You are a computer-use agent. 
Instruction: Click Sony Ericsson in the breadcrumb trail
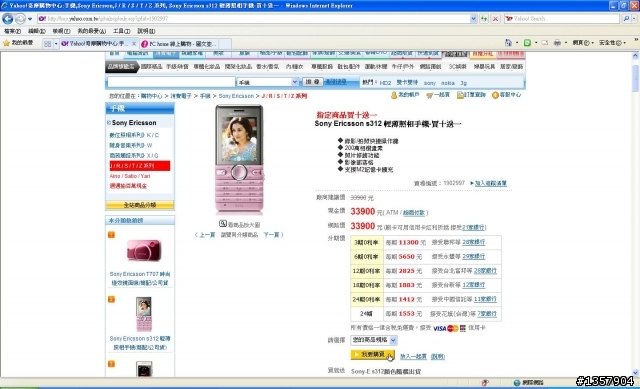point(236,96)
